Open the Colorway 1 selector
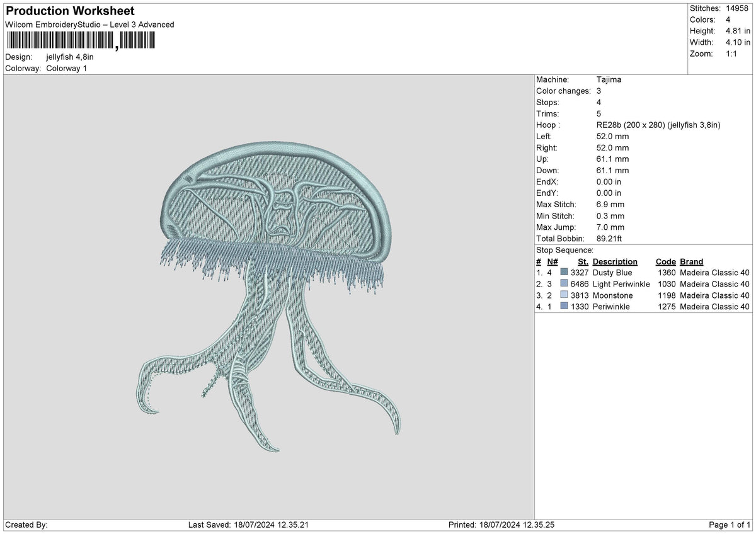756x534 pixels. [x=67, y=69]
